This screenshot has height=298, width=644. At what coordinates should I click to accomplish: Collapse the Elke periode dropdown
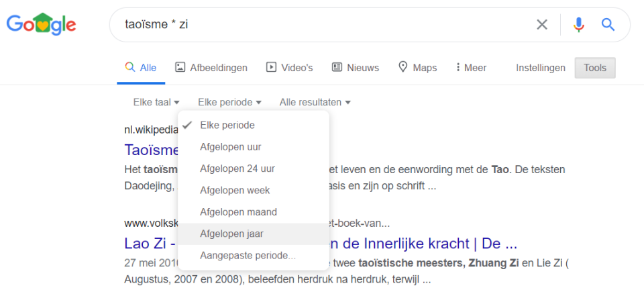229,103
